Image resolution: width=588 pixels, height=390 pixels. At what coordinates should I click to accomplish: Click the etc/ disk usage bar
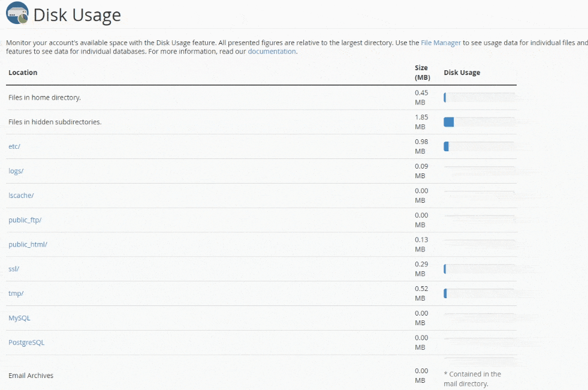tap(480, 146)
